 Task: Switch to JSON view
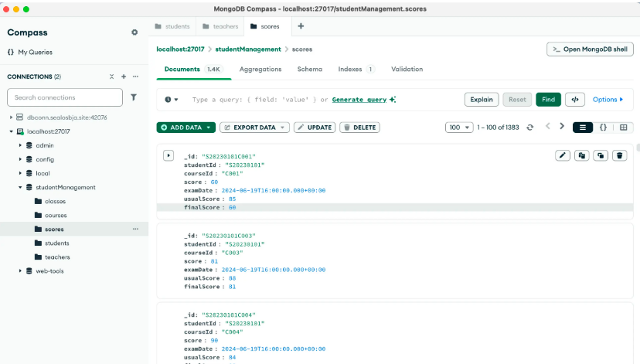click(603, 128)
